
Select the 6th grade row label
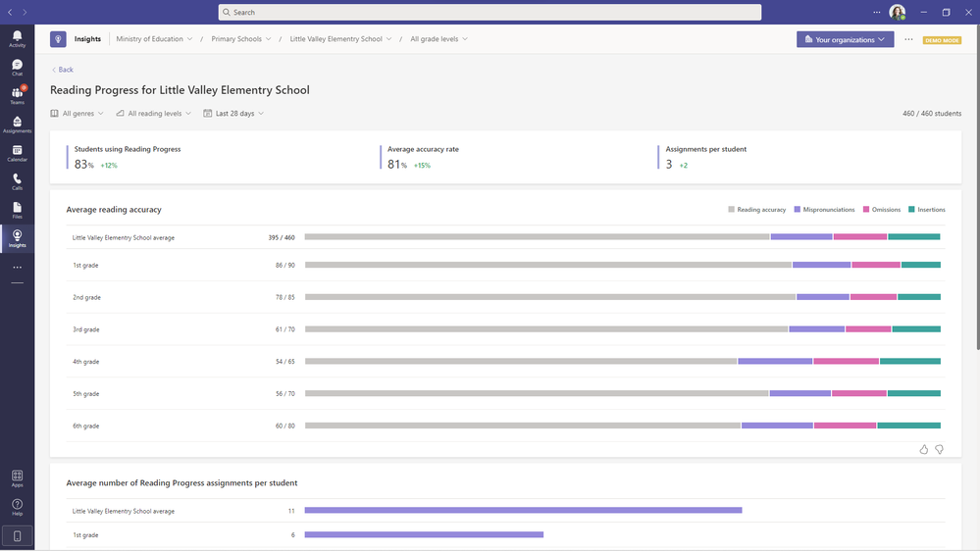[85, 426]
